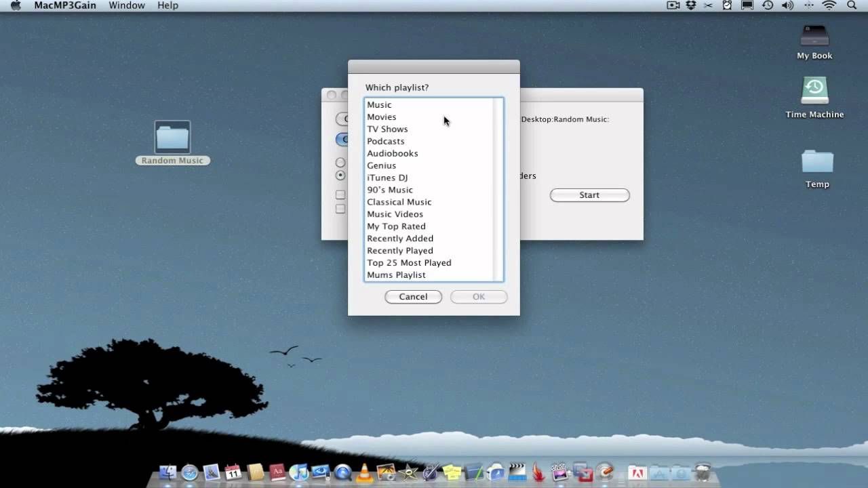Open the Help menu
The height and width of the screenshot is (488, 868).
coord(167,5)
